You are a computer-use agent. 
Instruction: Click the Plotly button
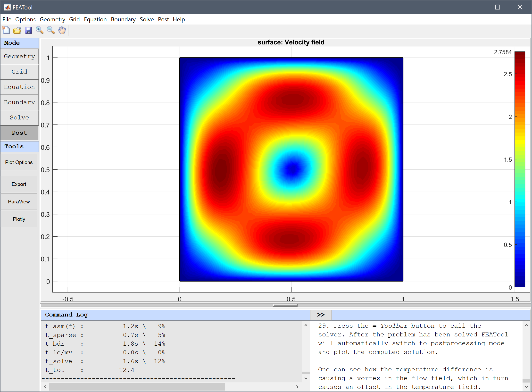(19, 219)
